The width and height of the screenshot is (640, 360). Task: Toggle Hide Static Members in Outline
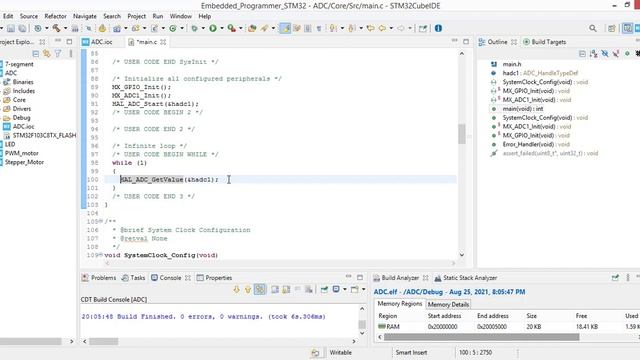[x=616, y=54]
